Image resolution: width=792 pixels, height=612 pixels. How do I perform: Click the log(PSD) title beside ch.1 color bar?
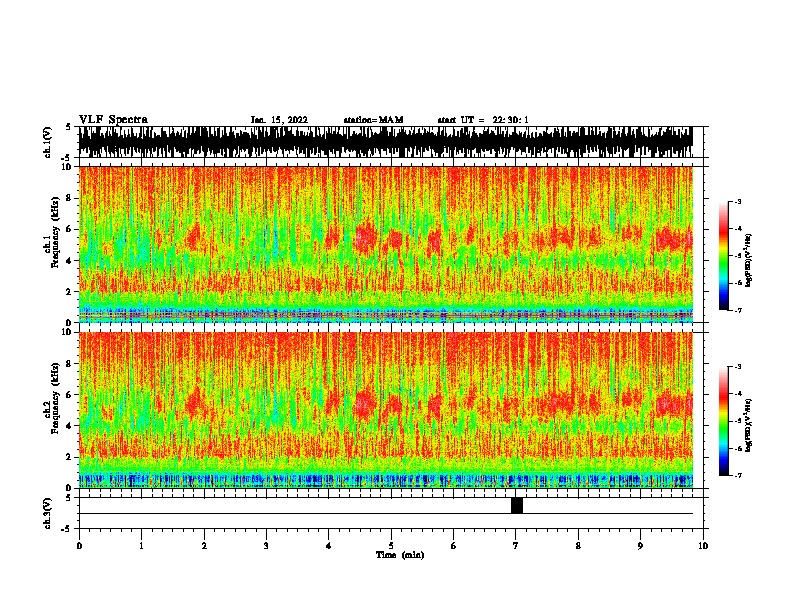click(749, 260)
